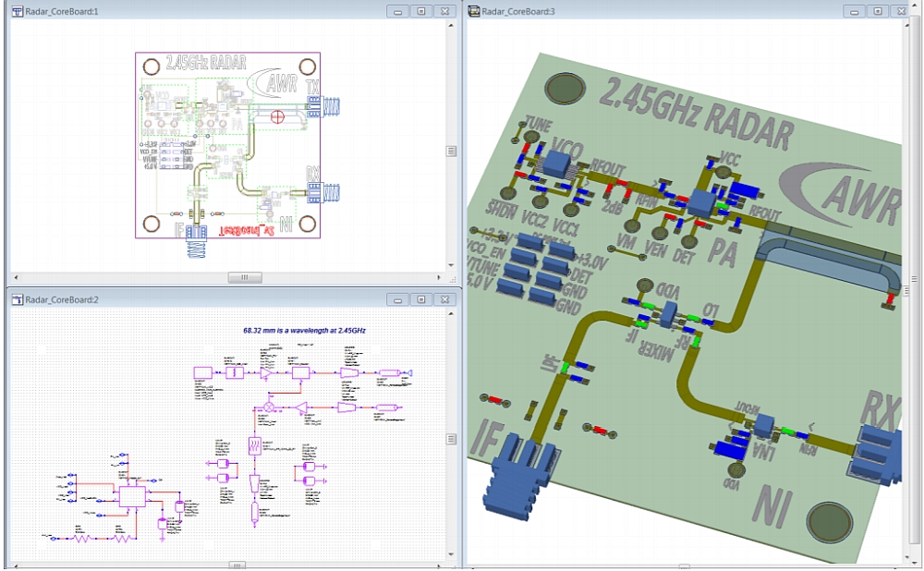Click the LNA chip on the 3D board
This screenshot has width=924, height=571.
point(763,426)
